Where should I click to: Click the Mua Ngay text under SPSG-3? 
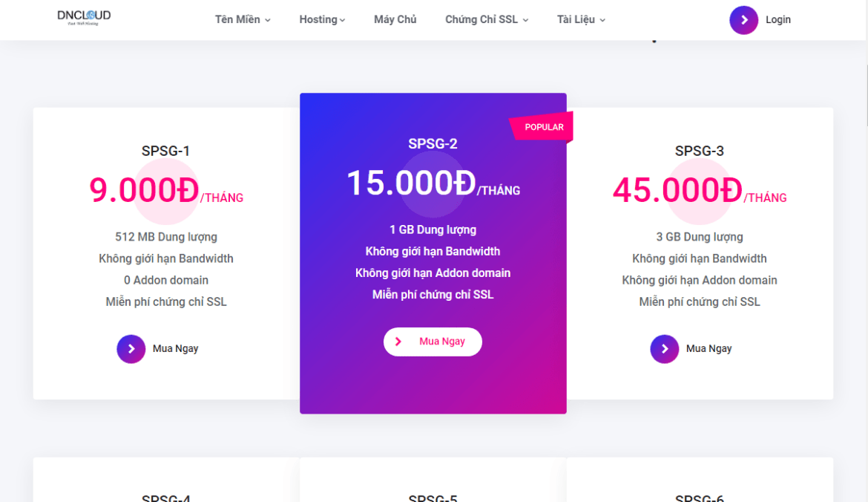[x=709, y=349]
